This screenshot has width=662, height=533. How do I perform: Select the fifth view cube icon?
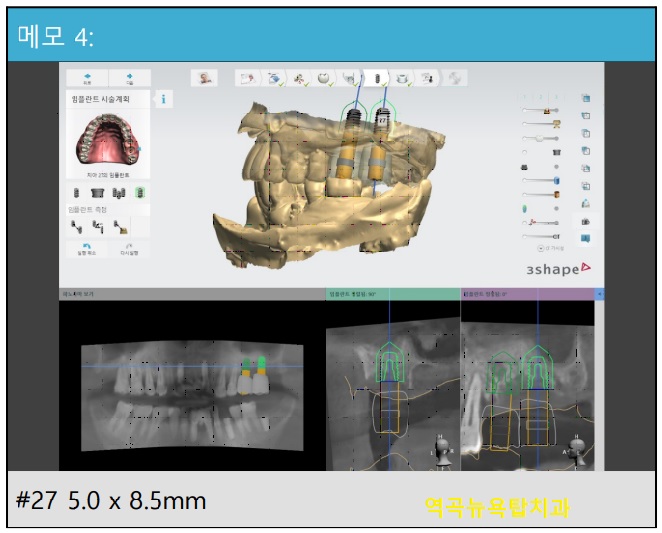pyautogui.click(x=586, y=169)
